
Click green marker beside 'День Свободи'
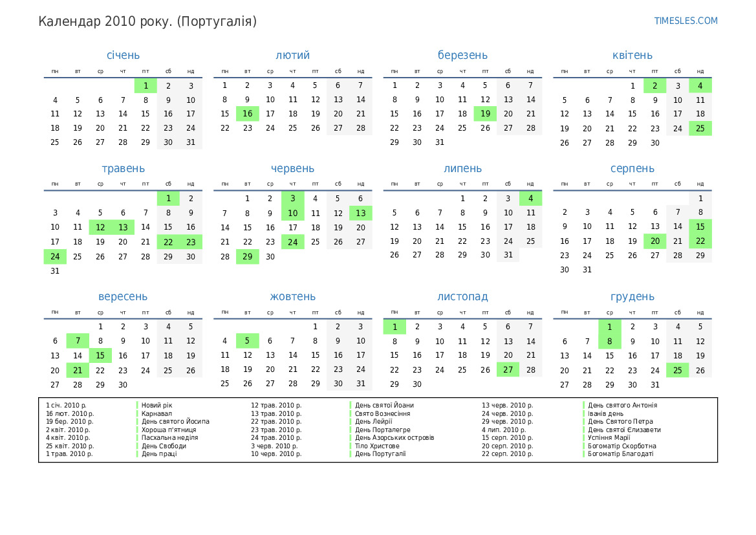pos(137,446)
